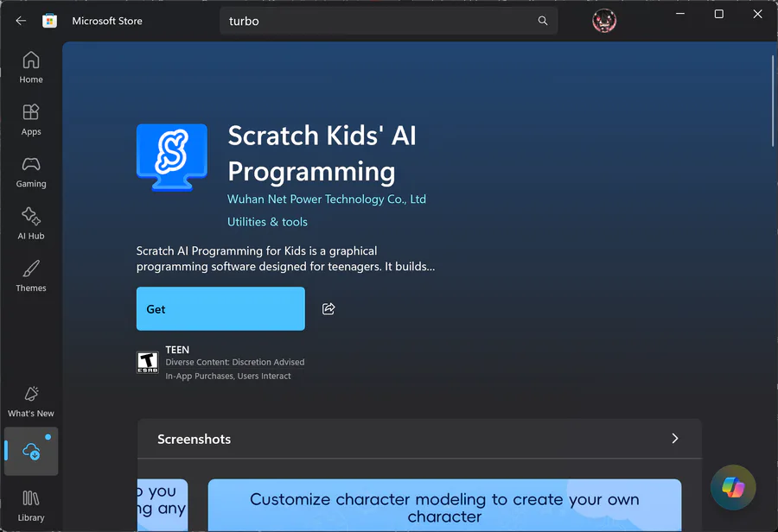Viewport: 778px width, 532px height.
Task: Click the Get button to install
Action: point(220,309)
